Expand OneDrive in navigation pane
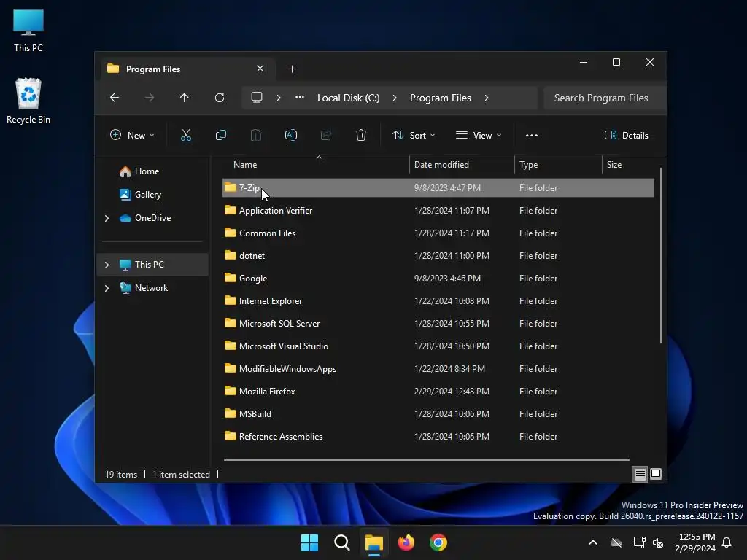 tap(107, 218)
